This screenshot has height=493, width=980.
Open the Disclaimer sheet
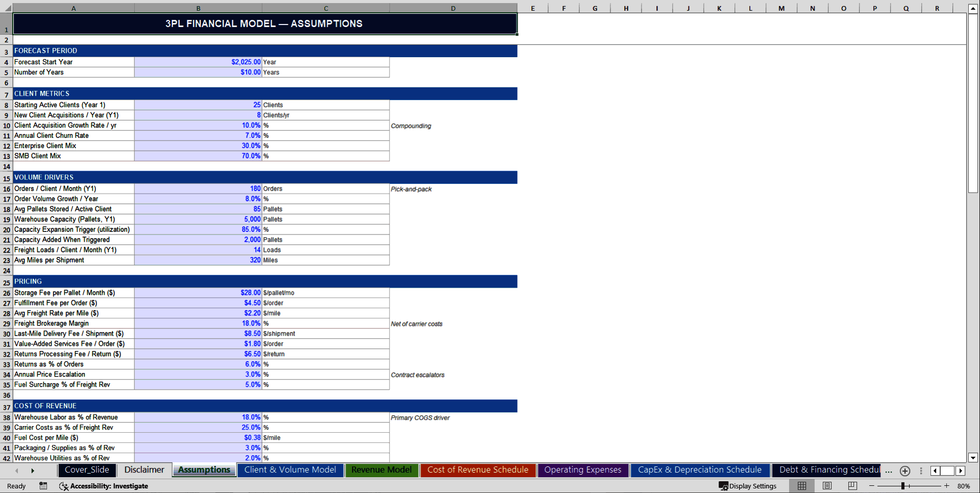click(144, 470)
